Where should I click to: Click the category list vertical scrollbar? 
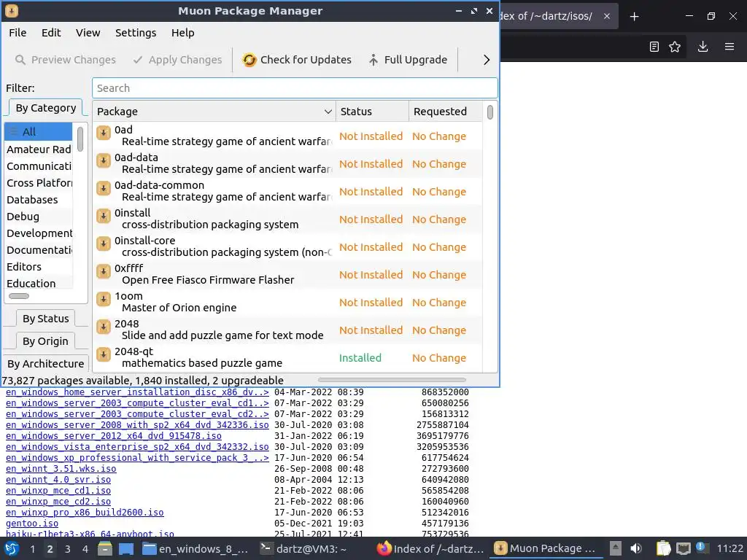pyautogui.click(x=80, y=139)
